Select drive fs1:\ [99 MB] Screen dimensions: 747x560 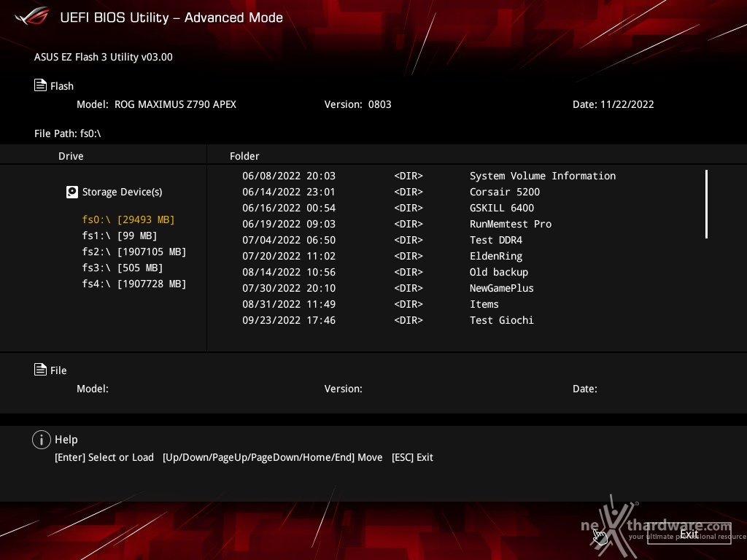(120, 236)
